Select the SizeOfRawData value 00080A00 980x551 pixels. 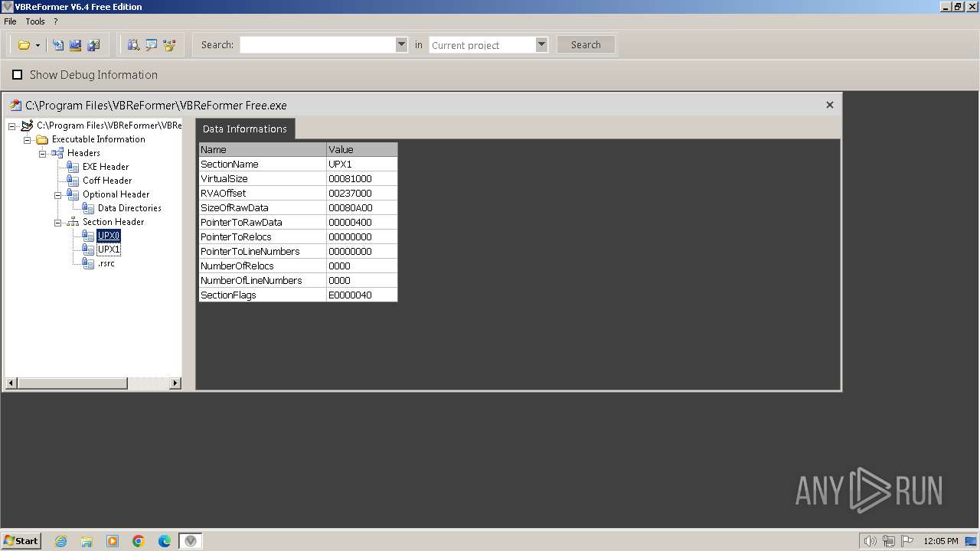tap(362, 207)
